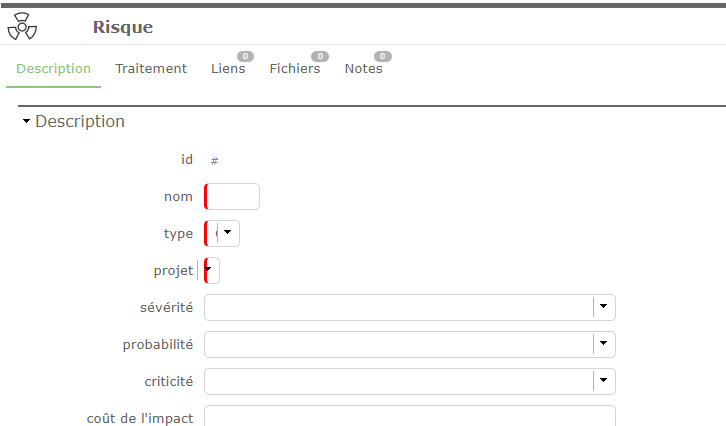
Task: Click inside the criticité field
Action: coord(398,381)
